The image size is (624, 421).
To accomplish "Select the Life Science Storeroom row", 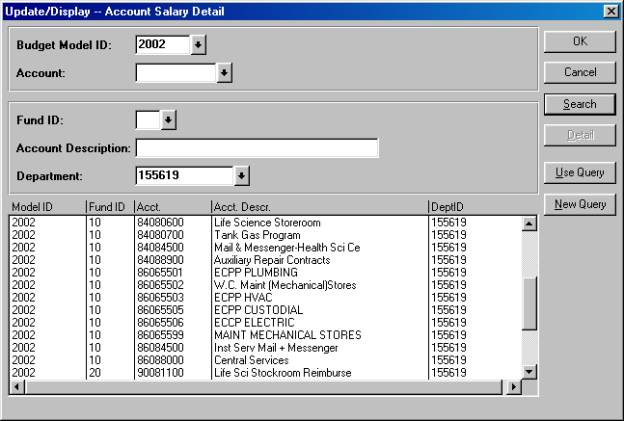I will (262, 223).
